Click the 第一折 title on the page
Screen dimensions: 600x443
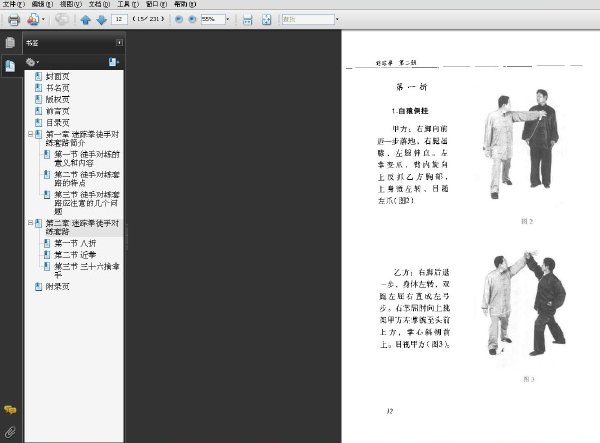tap(412, 87)
